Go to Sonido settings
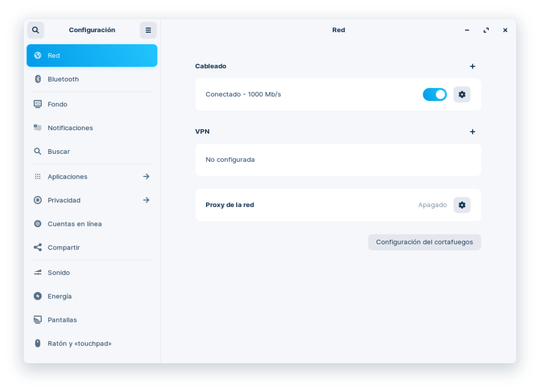Viewport: 540px width, 392px height. coord(92,272)
